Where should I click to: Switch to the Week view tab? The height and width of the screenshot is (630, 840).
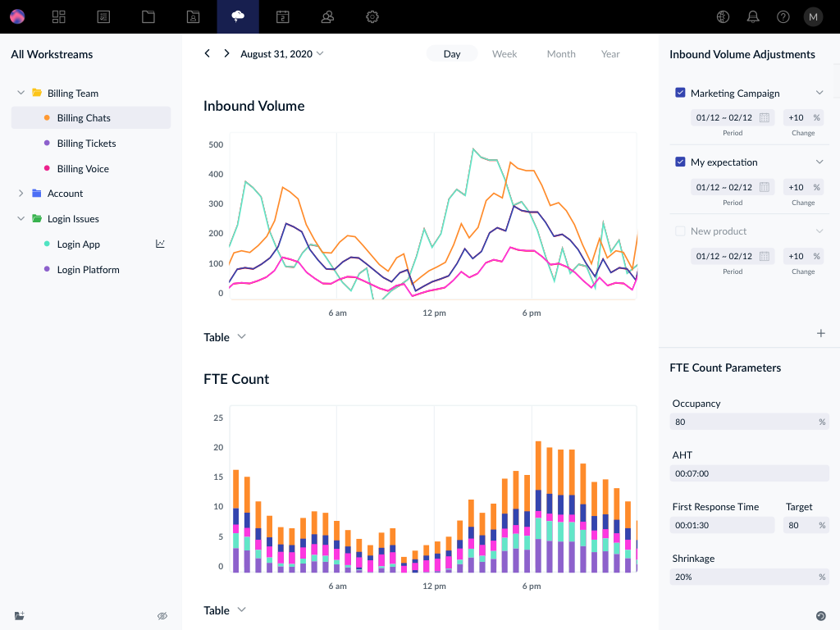[504, 53]
